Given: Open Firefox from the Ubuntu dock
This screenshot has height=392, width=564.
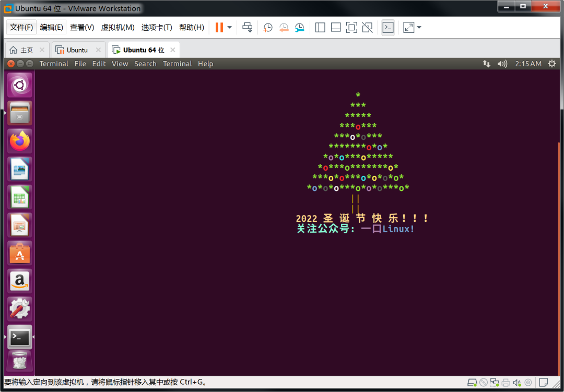Looking at the screenshot, I should 19,140.
